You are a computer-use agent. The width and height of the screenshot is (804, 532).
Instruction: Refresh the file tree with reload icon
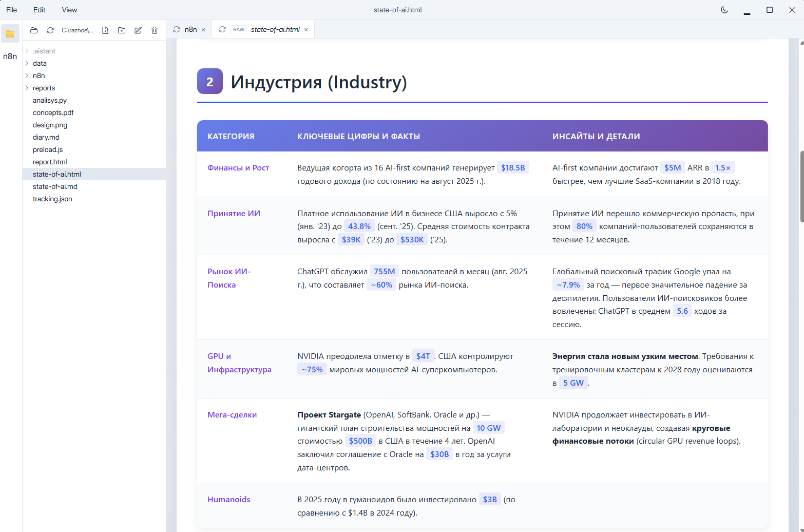pyautogui.click(x=50, y=30)
